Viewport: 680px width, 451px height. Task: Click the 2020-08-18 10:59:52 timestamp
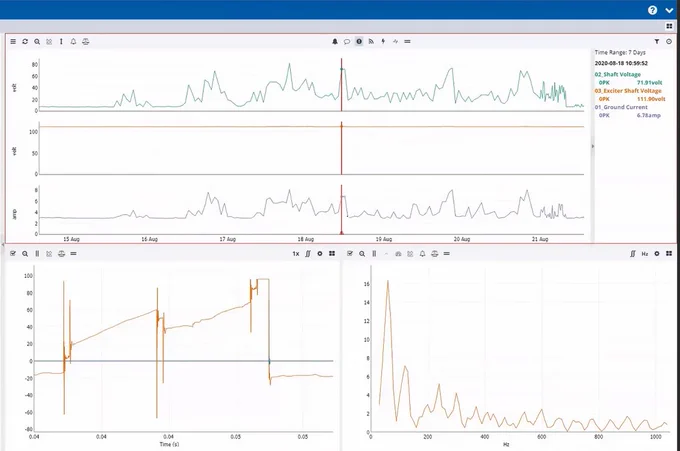pyautogui.click(x=621, y=63)
